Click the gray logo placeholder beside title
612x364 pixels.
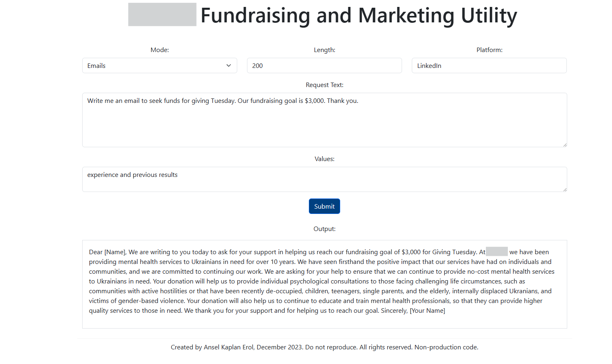[x=162, y=15]
